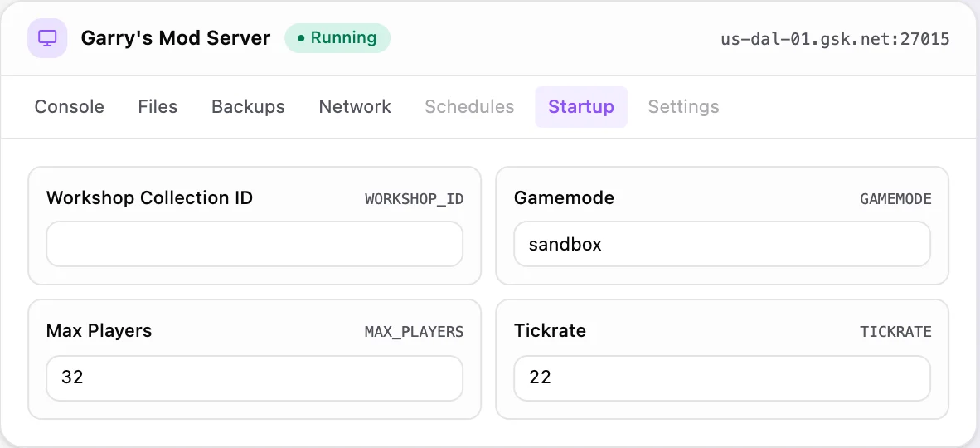Image resolution: width=980 pixels, height=448 pixels.
Task: Edit the Gamemode field containing sandbox
Action: (722, 244)
